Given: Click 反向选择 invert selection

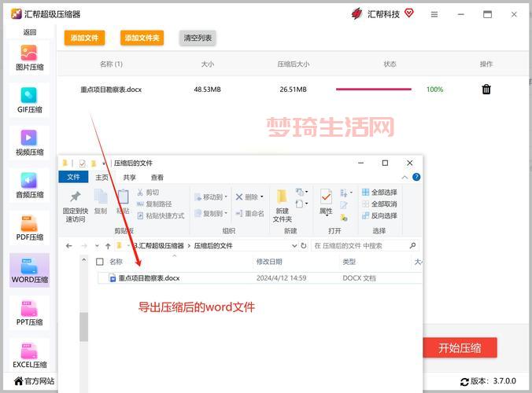Looking at the screenshot, I should pyautogui.click(x=379, y=215).
